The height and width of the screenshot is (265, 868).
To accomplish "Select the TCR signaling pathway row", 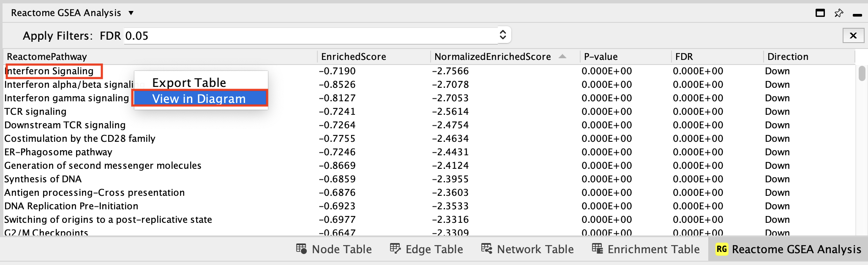I will [35, 111].
